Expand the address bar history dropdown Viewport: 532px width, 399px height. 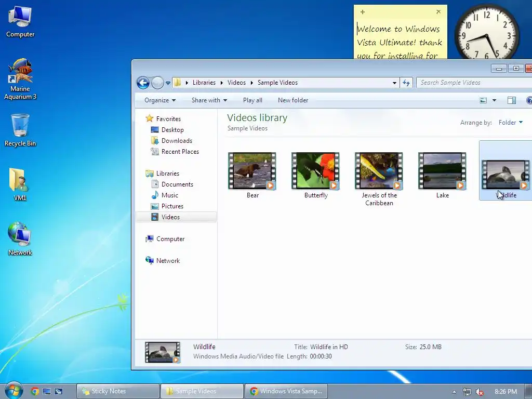[394, 83]
